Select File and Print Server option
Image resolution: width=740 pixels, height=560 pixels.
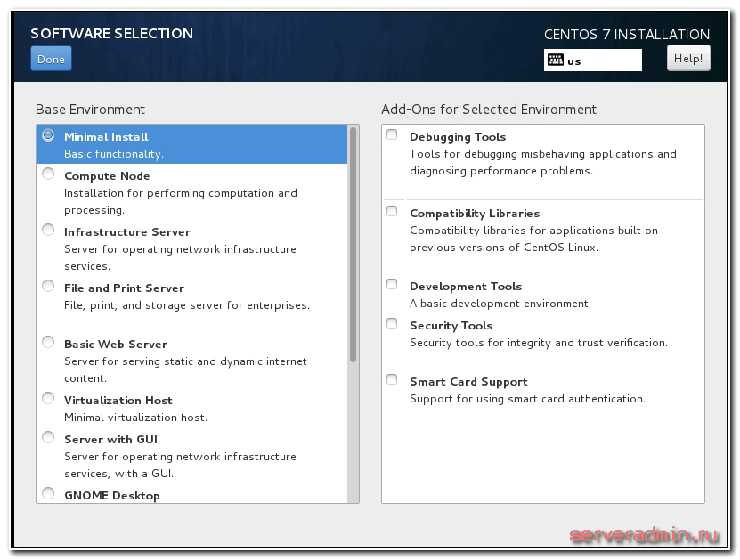tap(48, 287)
